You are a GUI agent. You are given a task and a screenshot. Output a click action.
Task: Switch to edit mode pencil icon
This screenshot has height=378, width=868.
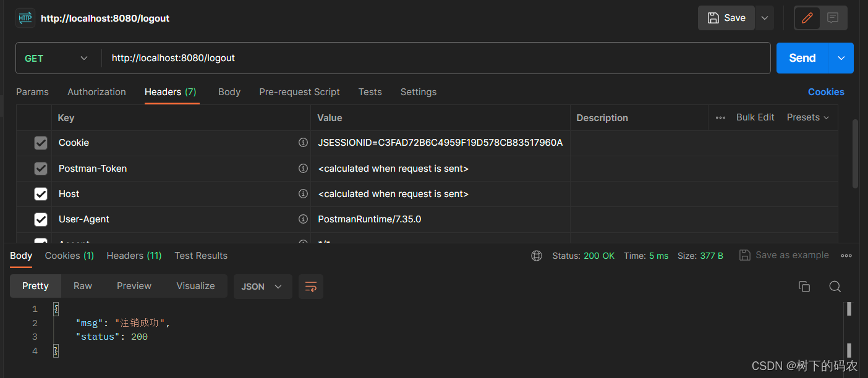click(x=807, y=18)
